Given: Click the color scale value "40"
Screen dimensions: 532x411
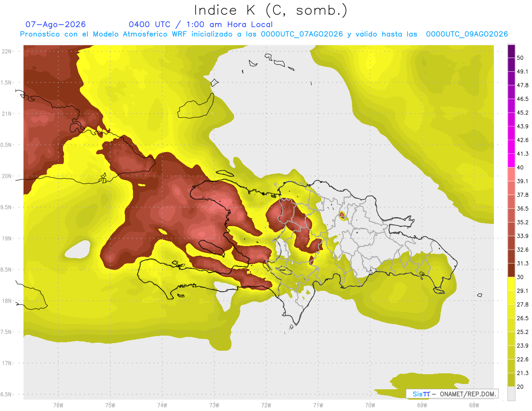Looking at the screenshot, I should (x=520, y=168).
